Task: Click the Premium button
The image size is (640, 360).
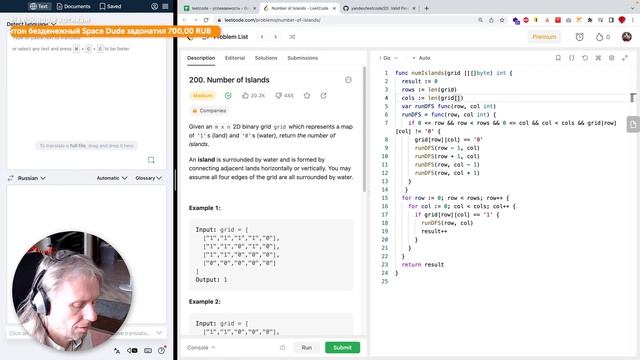Action: (x=544, y=37)
